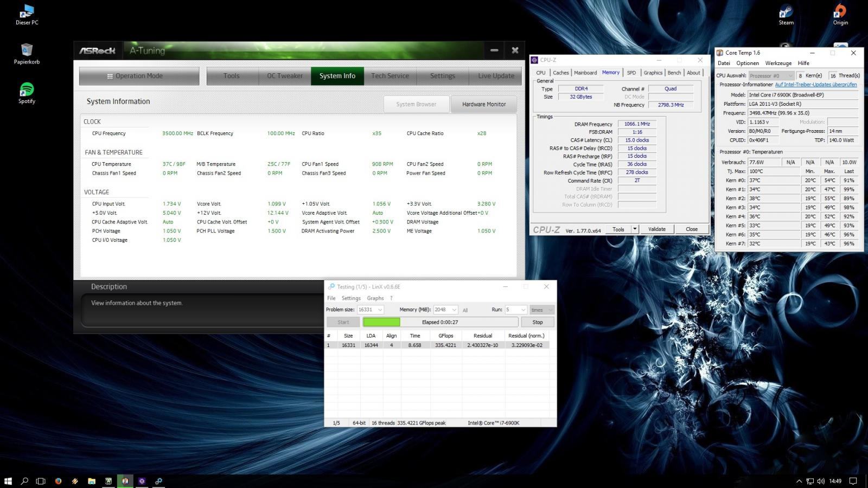Viewport: 868px width, 488px height.
Task: Click the System Browser button
Action: click(x=416, y=104)
